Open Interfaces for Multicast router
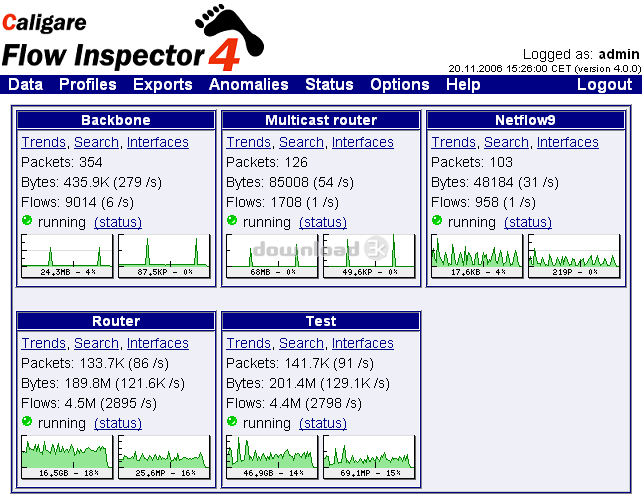Viewport: 642px width, 497px height. point(363,142)
